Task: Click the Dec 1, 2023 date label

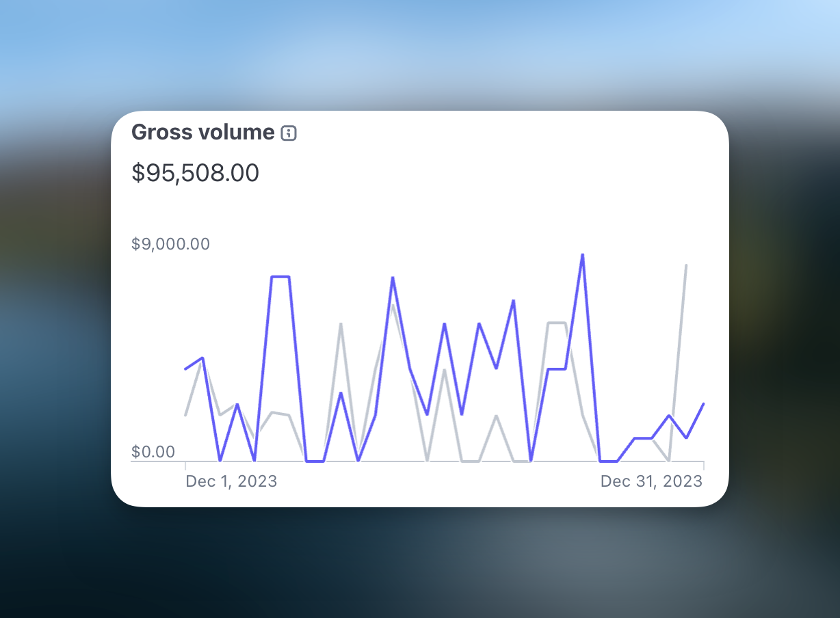Action: coord(231,481)
